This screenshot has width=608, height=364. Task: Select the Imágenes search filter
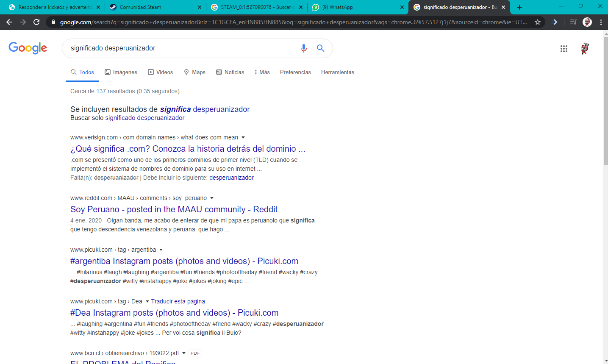(121, 72)
